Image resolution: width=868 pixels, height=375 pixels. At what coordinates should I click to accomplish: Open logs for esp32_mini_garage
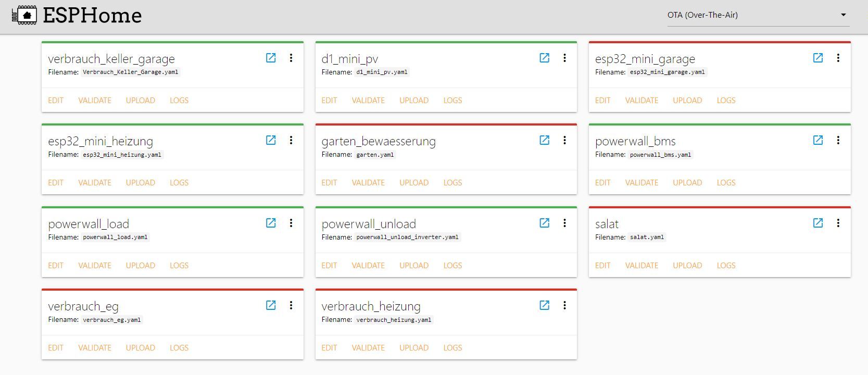pyautogui.click(x=726, y=101)
